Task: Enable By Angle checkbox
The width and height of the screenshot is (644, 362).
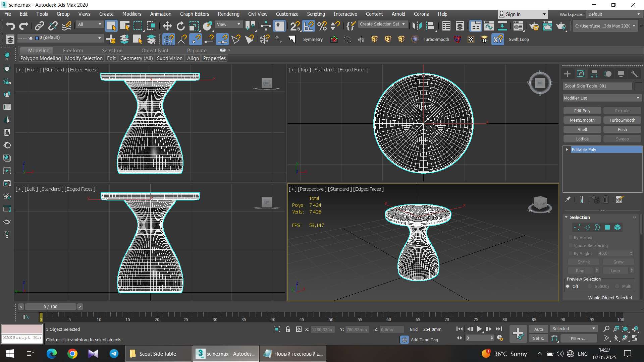Action: tap(570, 253)
